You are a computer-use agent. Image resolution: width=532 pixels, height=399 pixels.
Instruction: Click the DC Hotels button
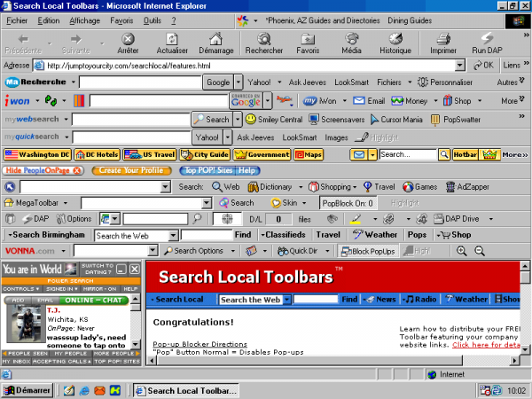click(x=98, y=154)
